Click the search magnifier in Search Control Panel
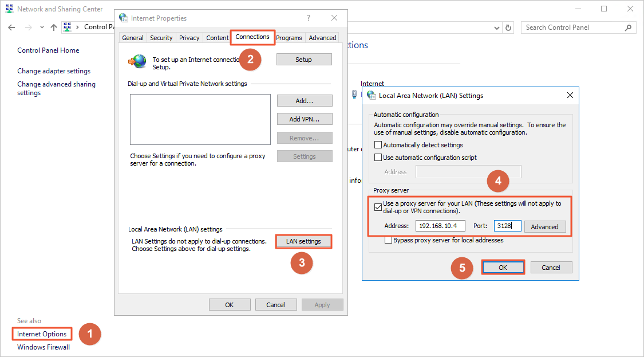This screenshot has height=357, width=644. point(628,28)
